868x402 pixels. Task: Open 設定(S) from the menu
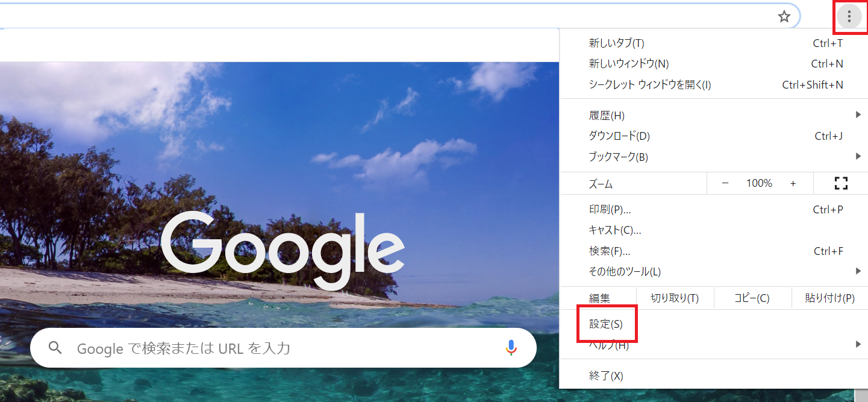click(x=713, y=324)
